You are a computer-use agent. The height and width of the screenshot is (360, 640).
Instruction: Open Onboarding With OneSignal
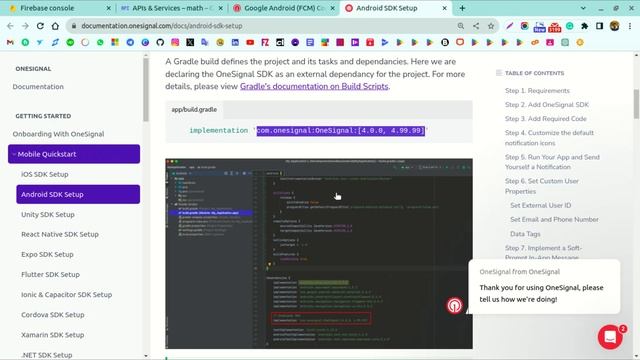coord(58,134)
